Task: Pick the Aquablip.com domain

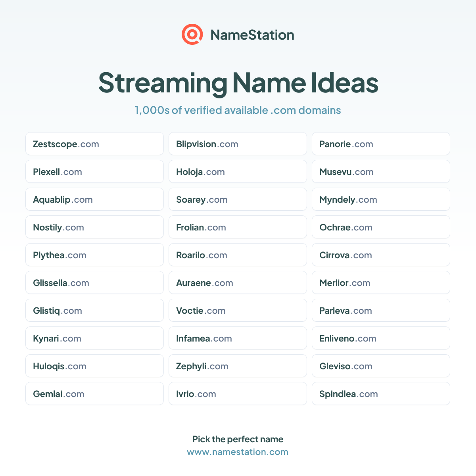Action: (94, 199)
